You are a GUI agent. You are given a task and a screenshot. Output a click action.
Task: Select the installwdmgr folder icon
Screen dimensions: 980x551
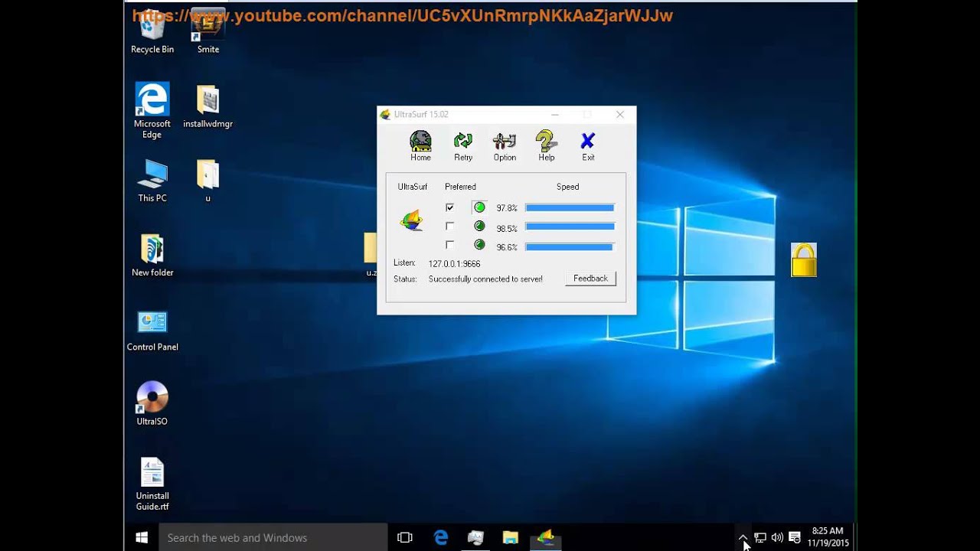tap(207, 107)
